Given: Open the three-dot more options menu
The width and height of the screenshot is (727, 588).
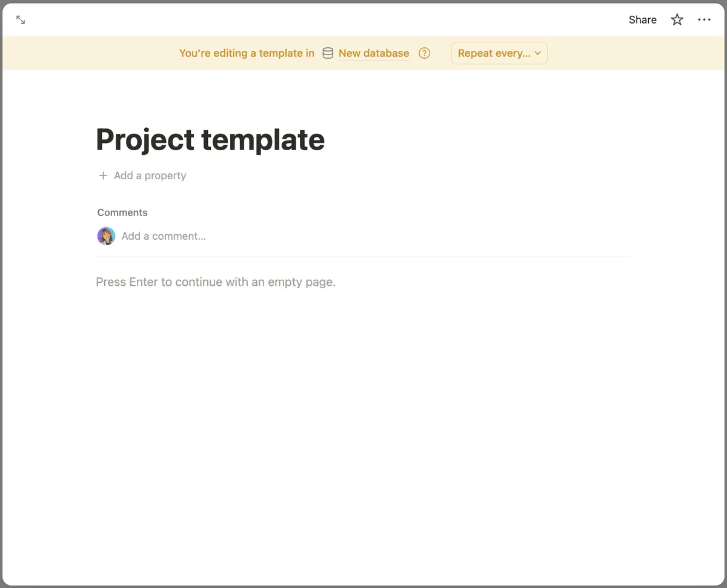Looking at the screenshot, I should point(704,20).
